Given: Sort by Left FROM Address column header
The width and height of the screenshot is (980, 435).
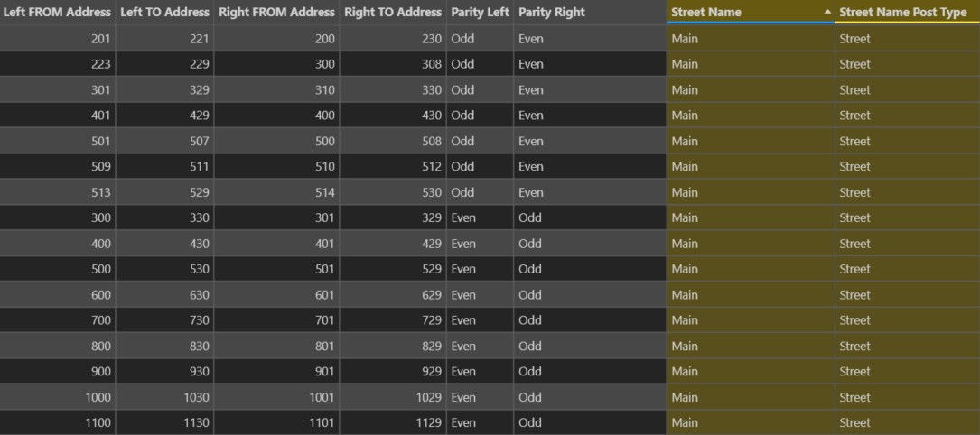Looking at the screenshot, I should point(58,12).
